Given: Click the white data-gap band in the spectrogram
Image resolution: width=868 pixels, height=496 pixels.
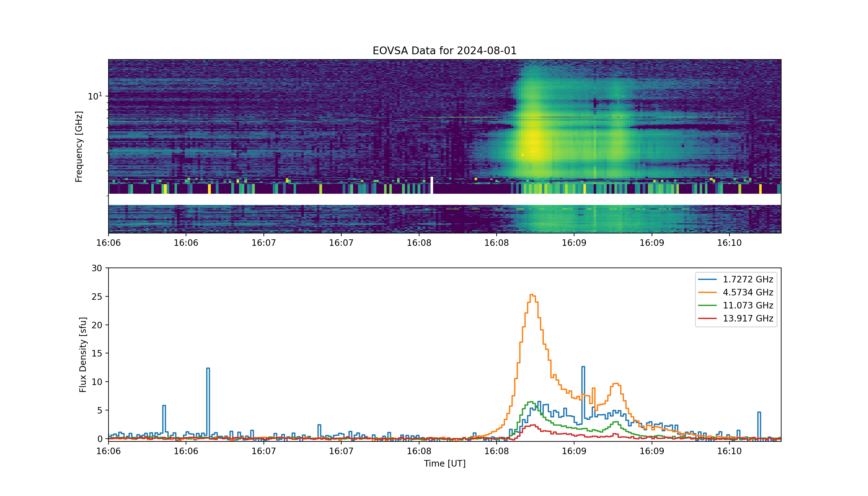Looking at the screenshot, I should coord(445,199).
